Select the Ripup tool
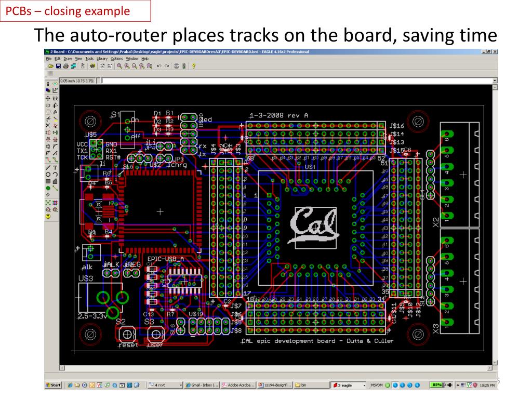Viewport: 532px width, 399px height. pyautogui.click(x=55, y=159)
